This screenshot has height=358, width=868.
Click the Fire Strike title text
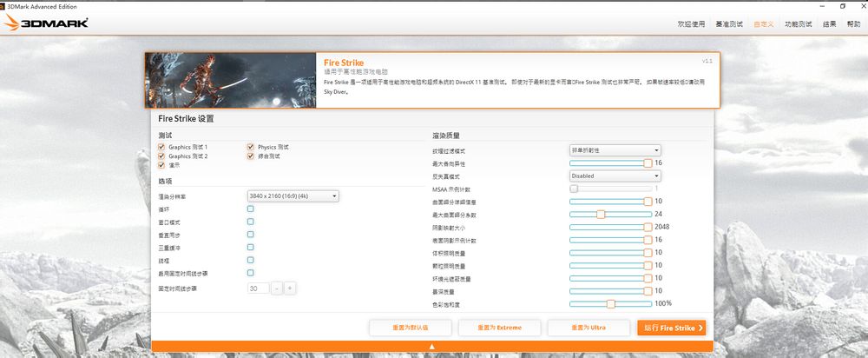(x=344, y=63)
